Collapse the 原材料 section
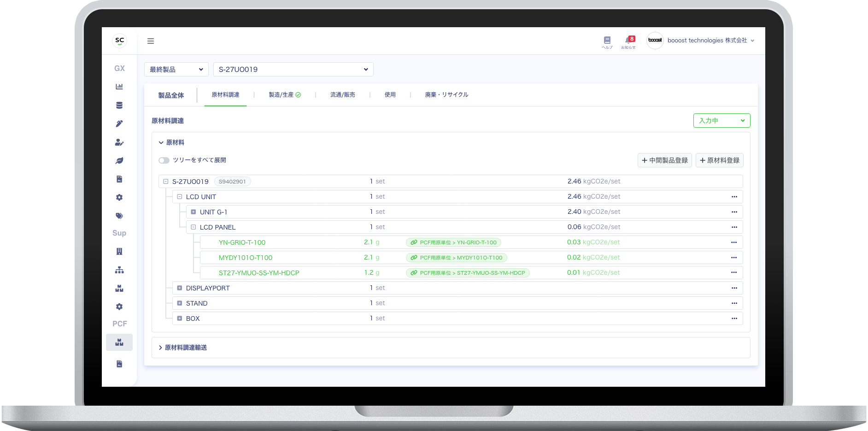The image size is (868, 431). tap(171, 142)
